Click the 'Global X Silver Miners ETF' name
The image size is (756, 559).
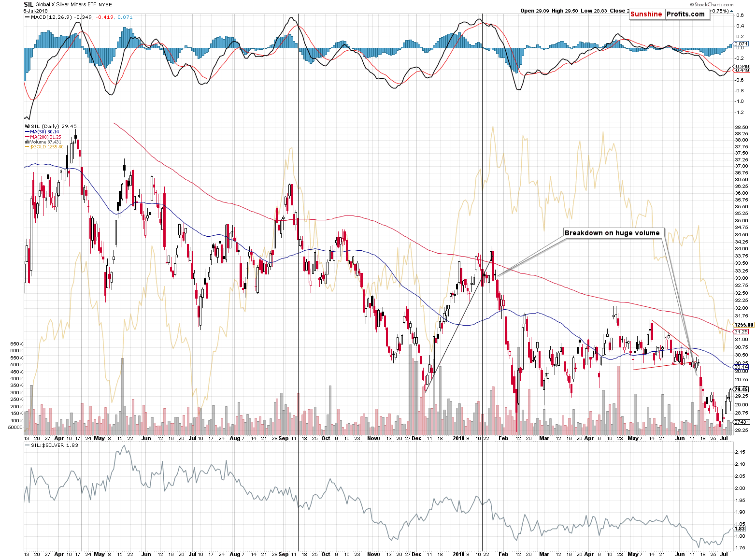point(66,5)
